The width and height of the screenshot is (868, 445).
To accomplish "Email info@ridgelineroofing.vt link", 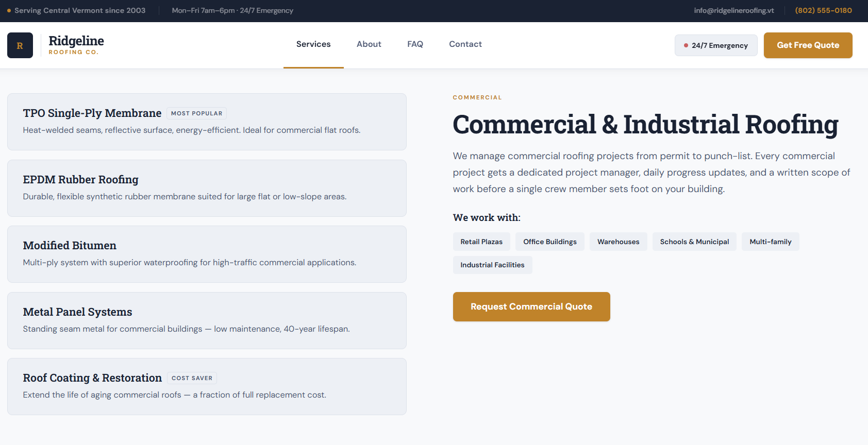I will pyautogui.click(x=734, y=10).
